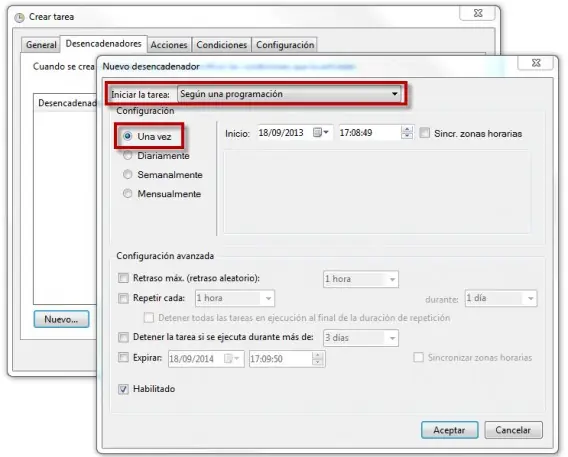Viewport: 568px width, 457px height.
Task: Click the Inicio time spinner arrows
Action: [x=407, y=133]
